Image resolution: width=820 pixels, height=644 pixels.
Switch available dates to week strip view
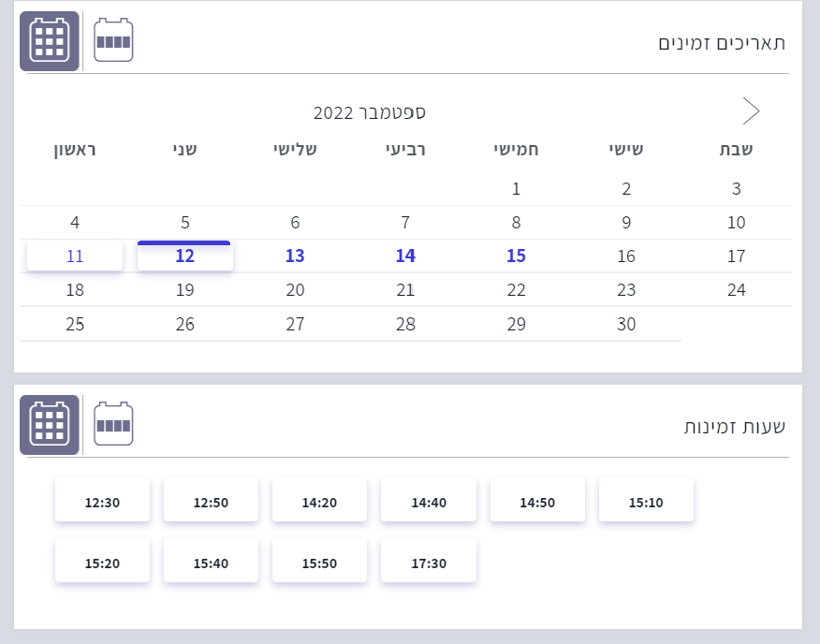(114, 41)
